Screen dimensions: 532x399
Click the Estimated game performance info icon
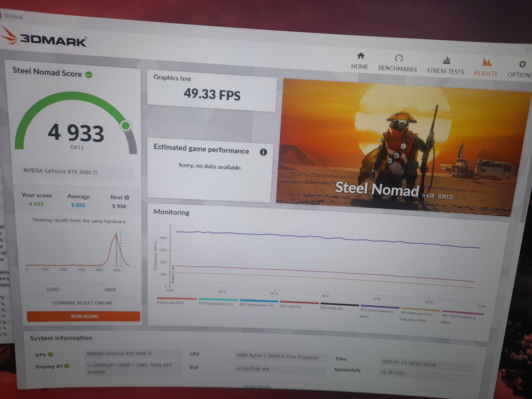[x=263, y=152]
